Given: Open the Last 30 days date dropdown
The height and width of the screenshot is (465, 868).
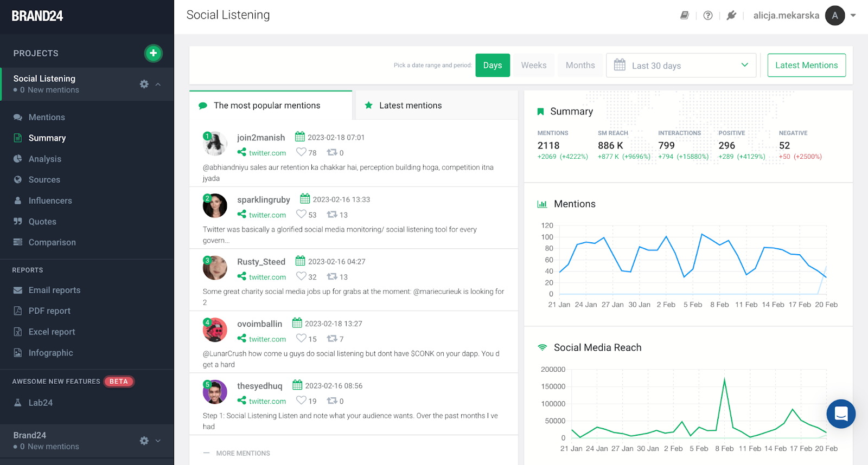Looking at the screenshot, I should tap(681, 66).
